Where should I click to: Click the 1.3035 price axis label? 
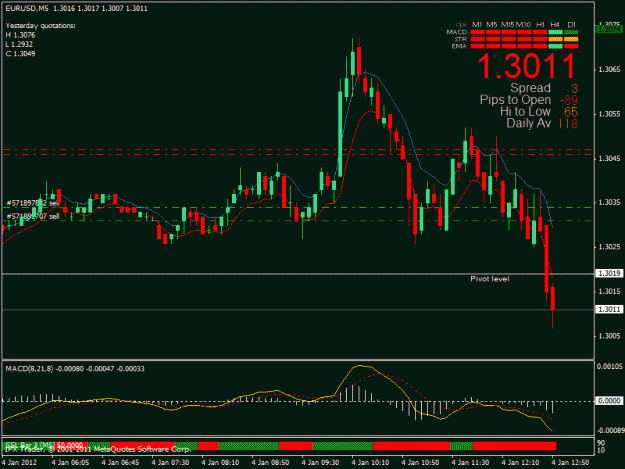click(609, 202)
